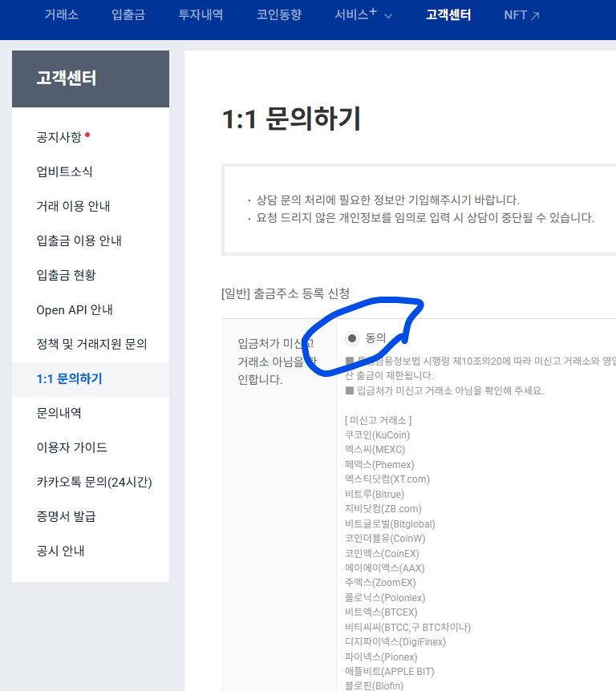Open 공지사항 in the sidebar
This screenshot has height=691, width=616.
tap(59, 137)
